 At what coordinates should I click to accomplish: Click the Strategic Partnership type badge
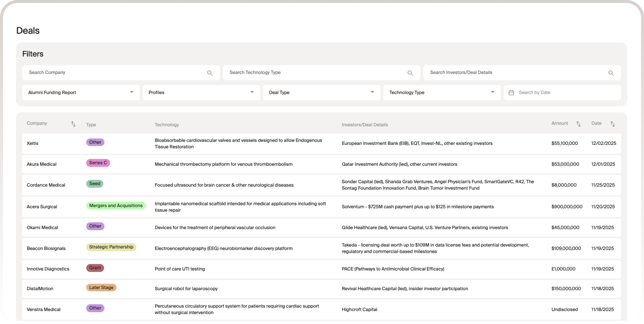click(x=111, y=247)
